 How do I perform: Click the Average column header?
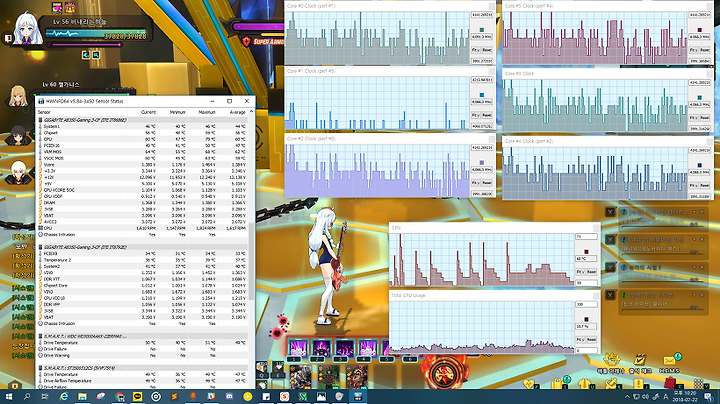[x=237, y=112]
